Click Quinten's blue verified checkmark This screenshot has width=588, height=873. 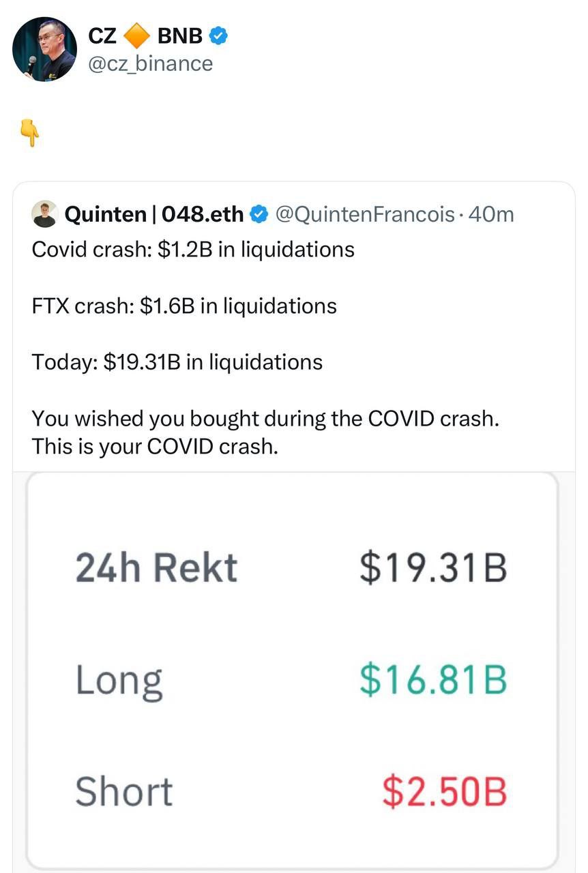click(x=259, y=215)
